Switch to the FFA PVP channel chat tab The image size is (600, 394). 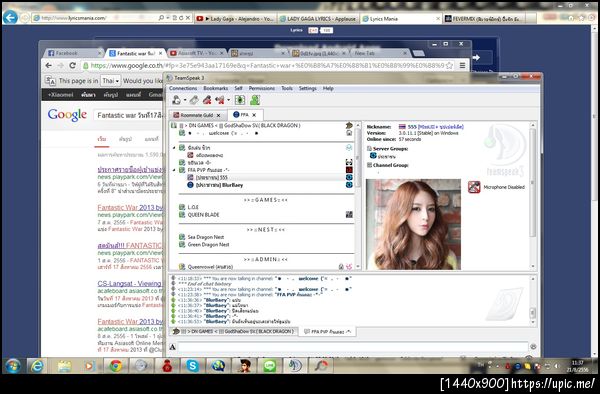tap(328, 332)
